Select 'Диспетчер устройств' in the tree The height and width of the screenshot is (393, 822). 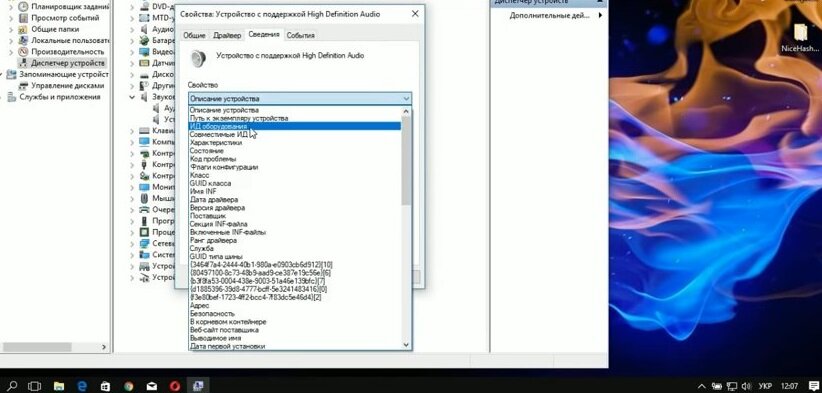pos(68,63)
